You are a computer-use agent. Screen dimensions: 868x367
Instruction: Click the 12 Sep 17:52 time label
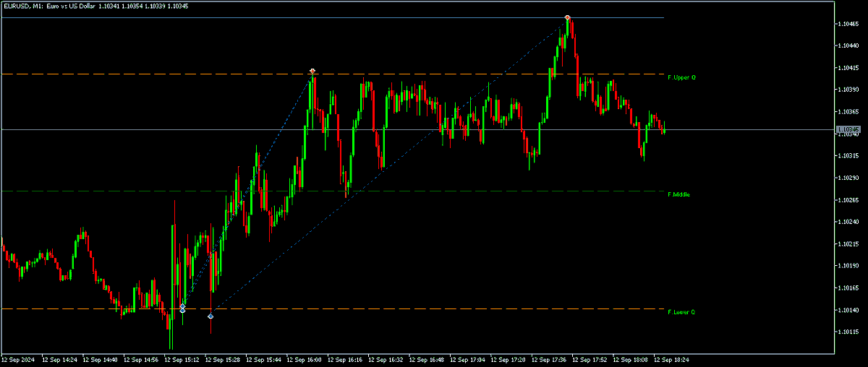click(591, 359)
